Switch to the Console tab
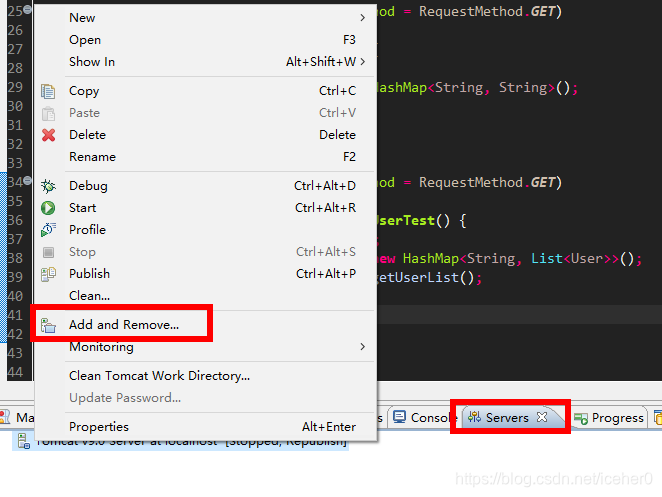This screenshot has height=497, width=662. tap(423, 418)
